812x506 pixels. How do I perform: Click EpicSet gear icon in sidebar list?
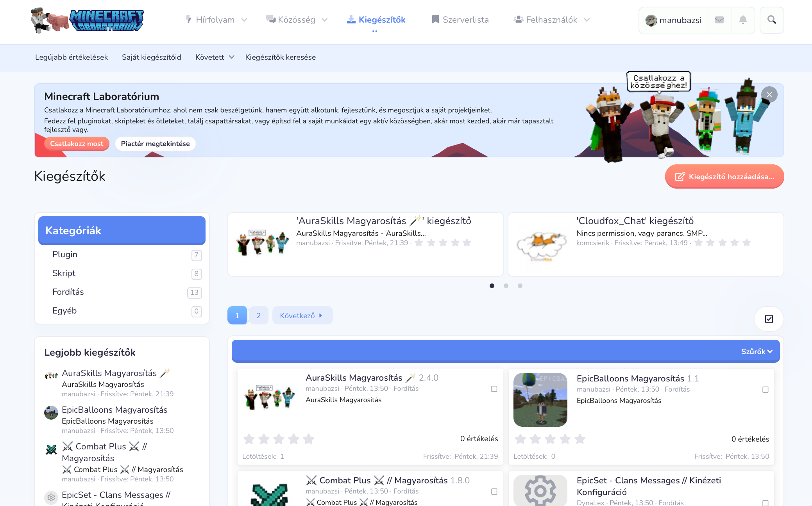(x=51, y=497)
